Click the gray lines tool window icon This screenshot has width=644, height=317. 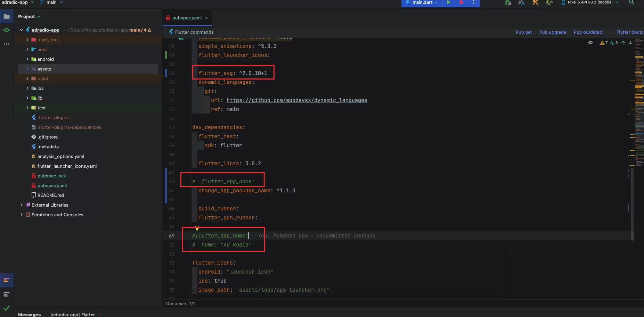(x=7, y=294)
